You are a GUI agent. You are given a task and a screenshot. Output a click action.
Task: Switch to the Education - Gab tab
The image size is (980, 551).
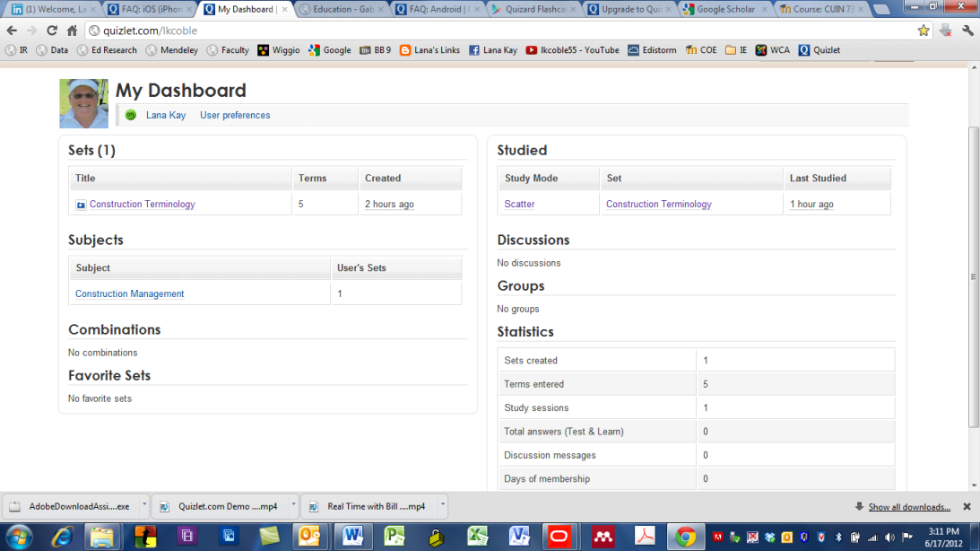341,9
